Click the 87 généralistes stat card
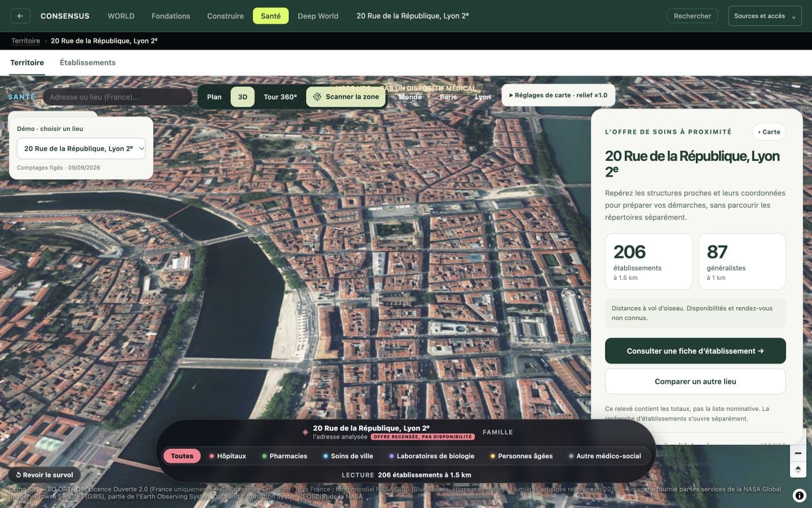 [742, 261]
